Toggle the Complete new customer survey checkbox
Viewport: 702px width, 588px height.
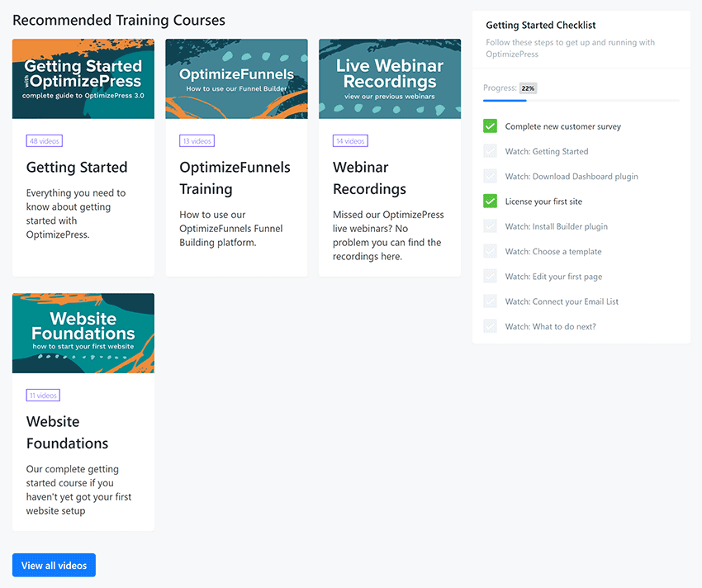click(x=491, y=126)
